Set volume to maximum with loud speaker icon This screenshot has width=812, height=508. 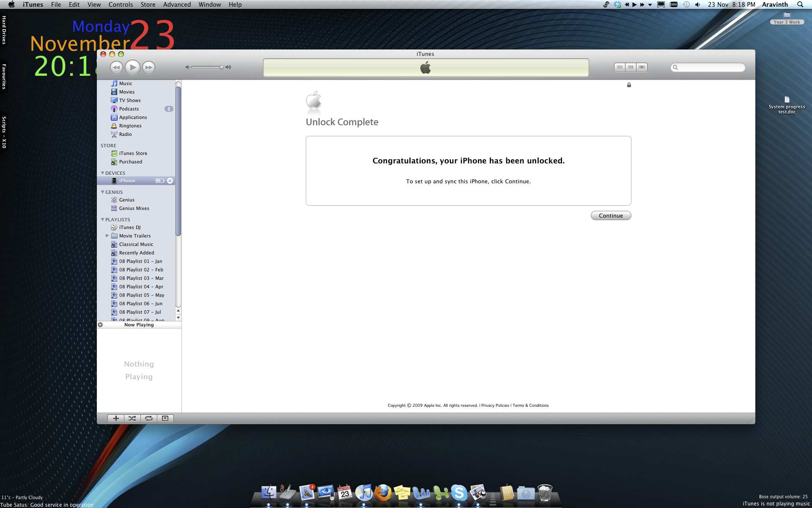click(228, 67)
